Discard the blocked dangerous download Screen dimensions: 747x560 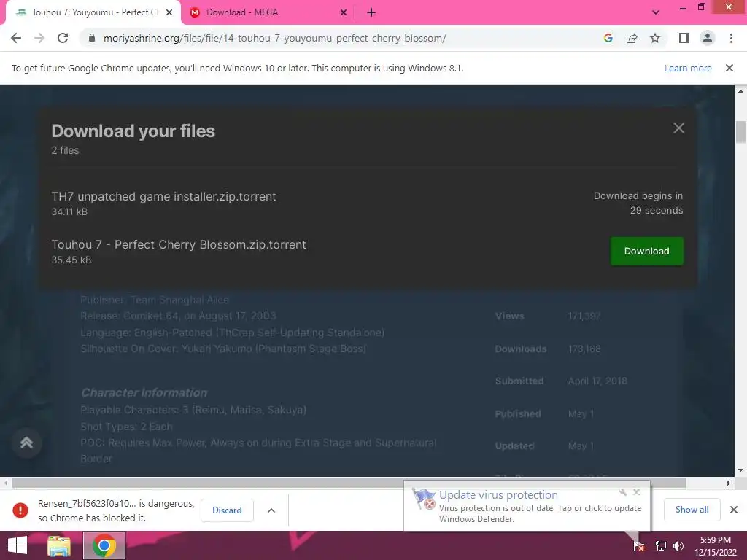(227, 510)
